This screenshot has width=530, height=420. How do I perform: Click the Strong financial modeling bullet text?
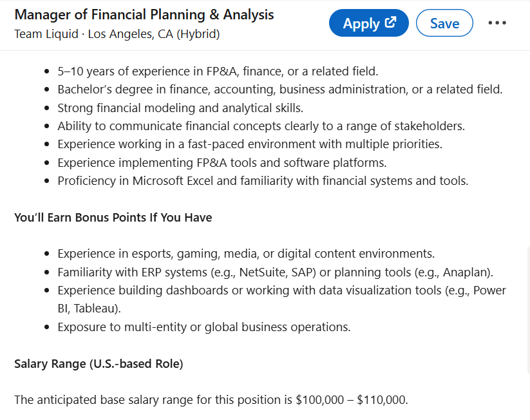coord(180,108)
